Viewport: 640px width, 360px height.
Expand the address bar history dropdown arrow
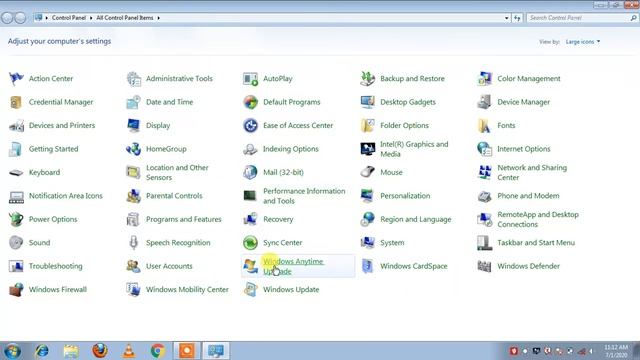(507, 18)
